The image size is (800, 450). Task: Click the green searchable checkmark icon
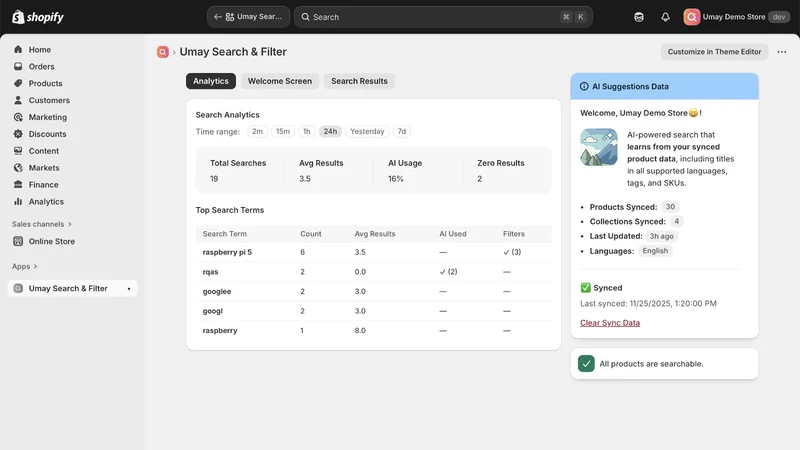coord(586,364)
